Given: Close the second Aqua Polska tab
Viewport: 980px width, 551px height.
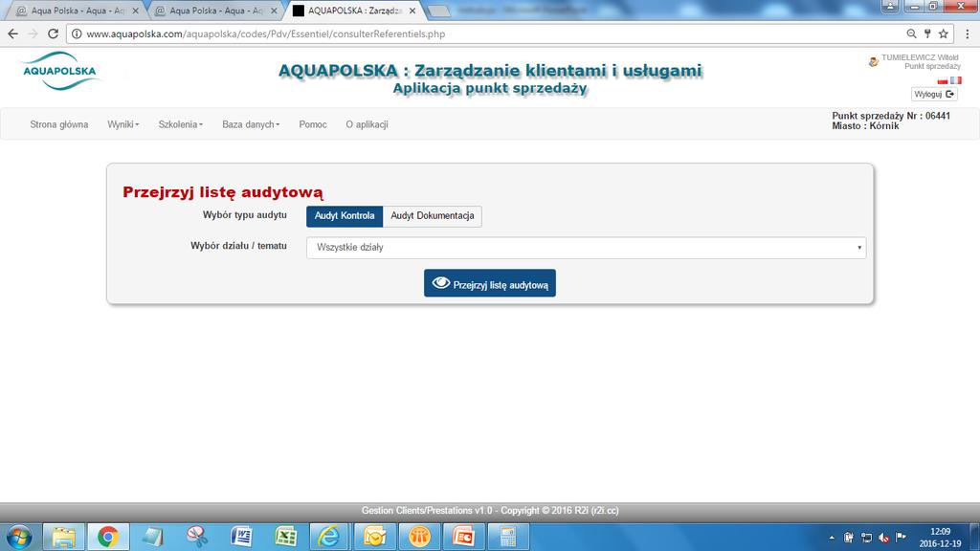Looking at the screenshot, I should pyautogui.click(x=274, y=11).
